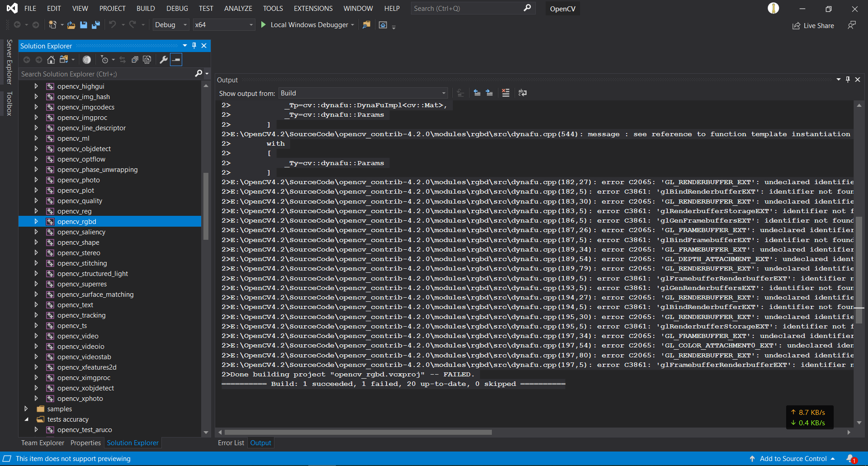Toggle Preview Selected Items button
This screenshot has width=868, height=466.
point(176,60)
